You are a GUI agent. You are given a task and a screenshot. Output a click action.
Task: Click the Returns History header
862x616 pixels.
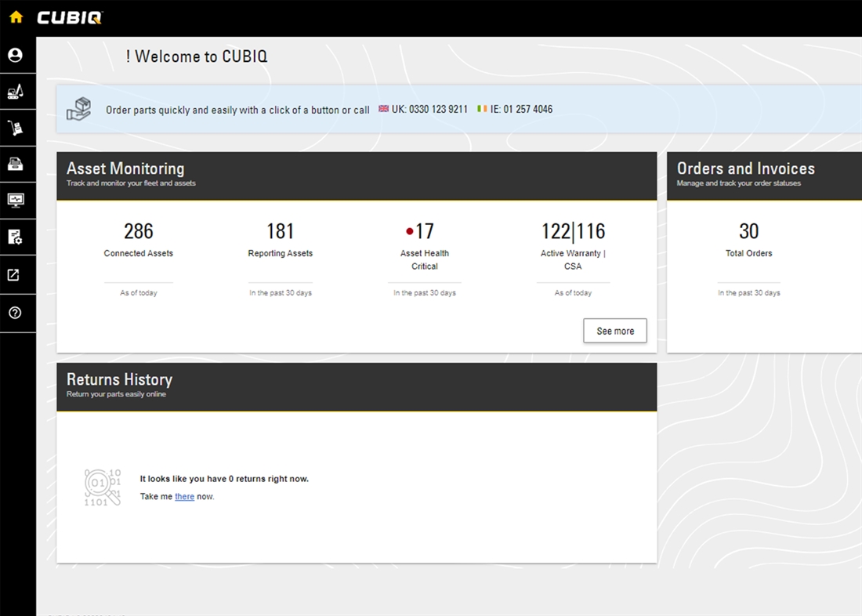point(119,379)
